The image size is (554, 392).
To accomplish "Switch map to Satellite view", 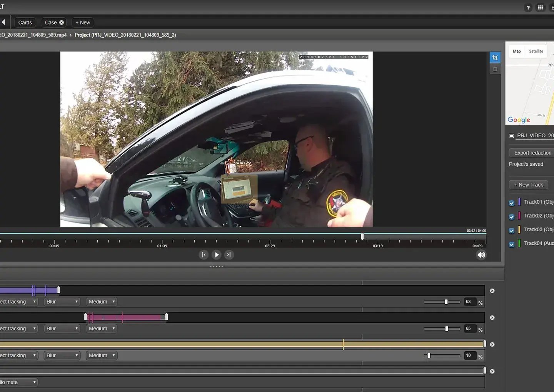I will (x=536, y=51).
